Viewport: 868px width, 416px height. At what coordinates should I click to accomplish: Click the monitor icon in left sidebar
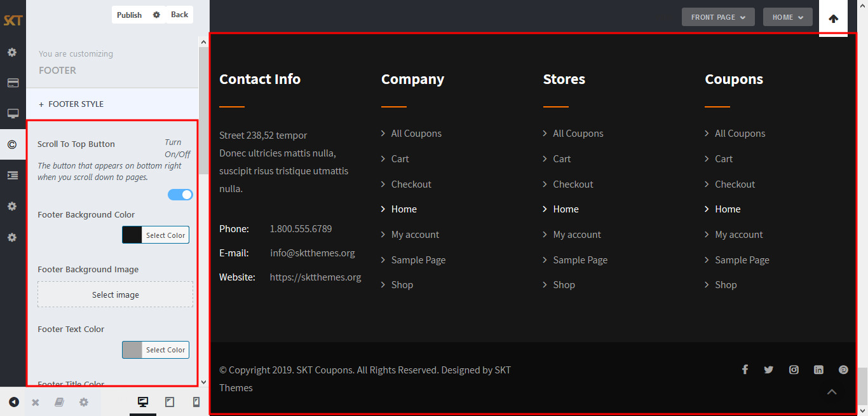12,114
